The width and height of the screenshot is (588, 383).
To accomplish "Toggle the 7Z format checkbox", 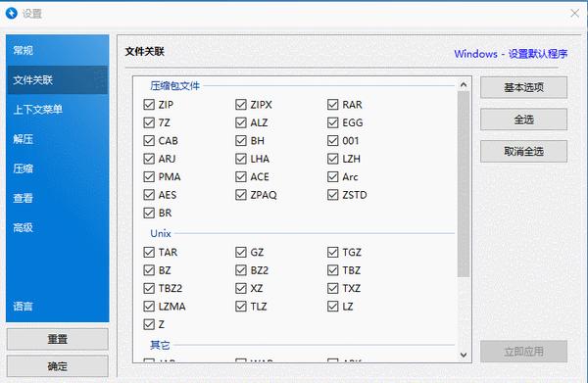I will [149, 122].
